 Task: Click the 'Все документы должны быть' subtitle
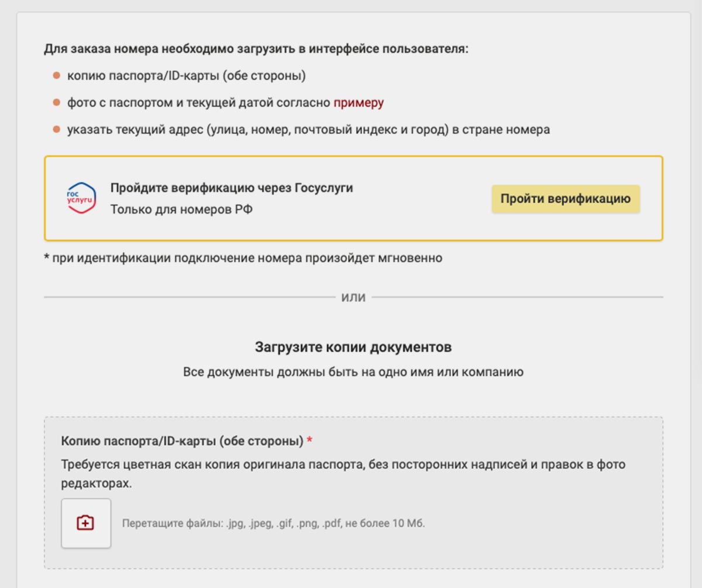353,372
